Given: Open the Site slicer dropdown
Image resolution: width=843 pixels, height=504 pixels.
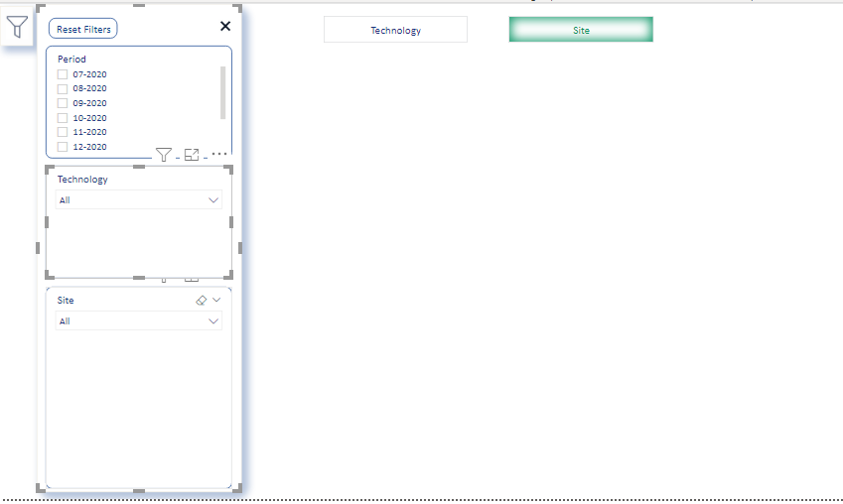Looking at the screenshot, I should tap(139, 320).
